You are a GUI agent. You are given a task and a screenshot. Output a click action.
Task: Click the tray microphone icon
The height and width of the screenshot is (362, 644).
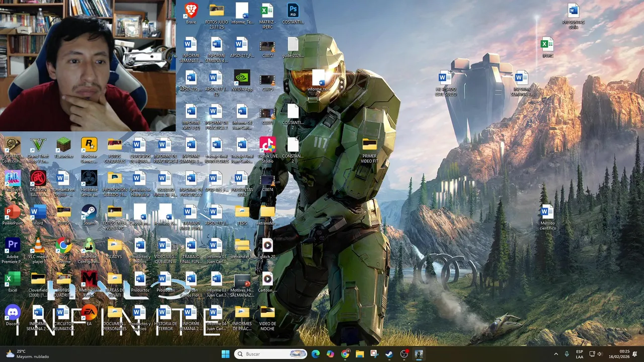pos(567,354)
